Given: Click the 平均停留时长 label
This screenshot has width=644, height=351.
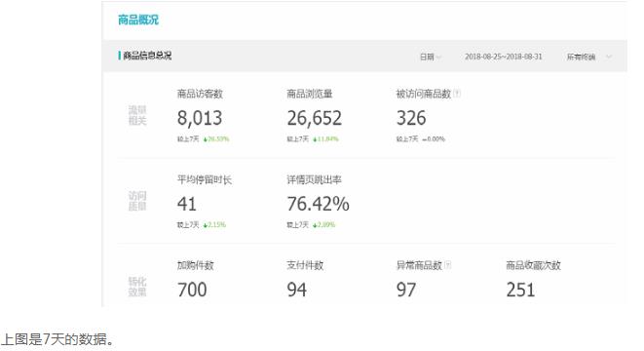Looking at the screenshot, I should pos(205,179).
